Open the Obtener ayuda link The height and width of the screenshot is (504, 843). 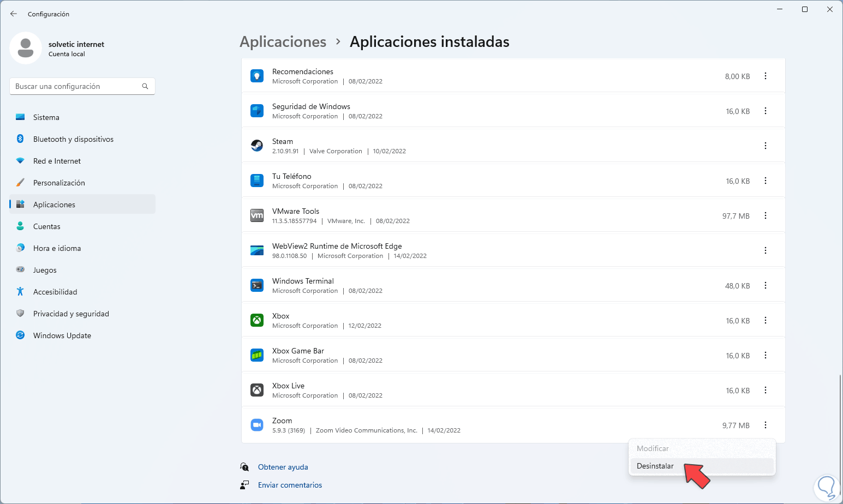[x=283, y=467]
